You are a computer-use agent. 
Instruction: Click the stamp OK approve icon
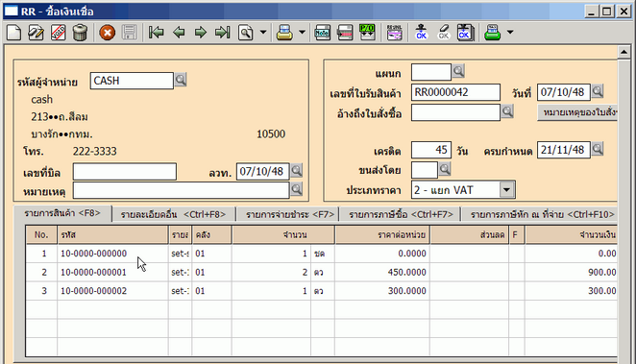[422, 33]
